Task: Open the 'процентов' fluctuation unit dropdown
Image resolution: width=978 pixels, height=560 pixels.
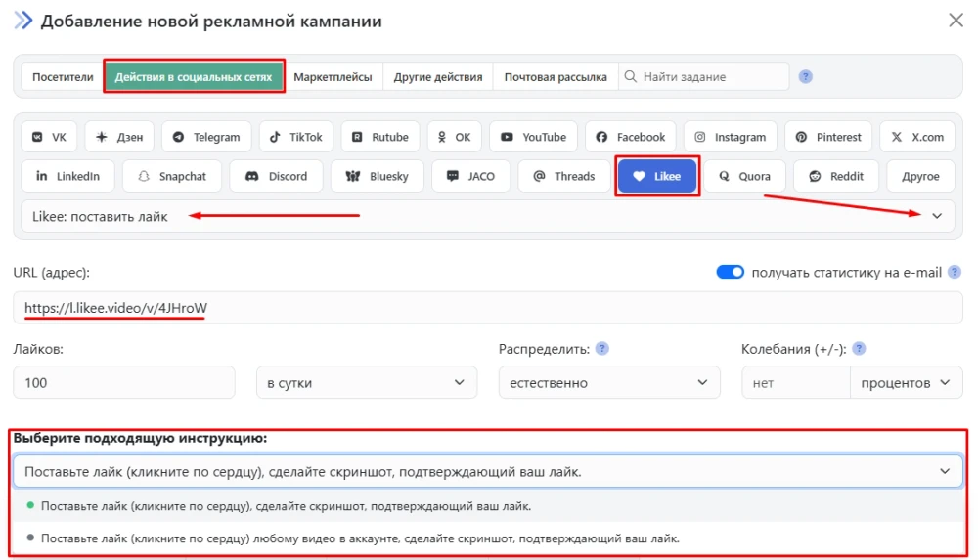Action: pyautogui.click(x=905, y=383)
